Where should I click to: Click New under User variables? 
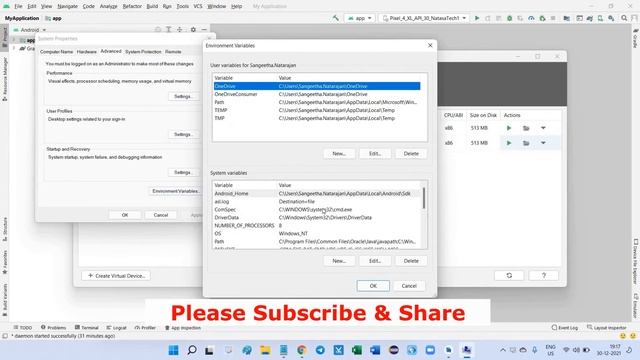(x=339, y=153)
